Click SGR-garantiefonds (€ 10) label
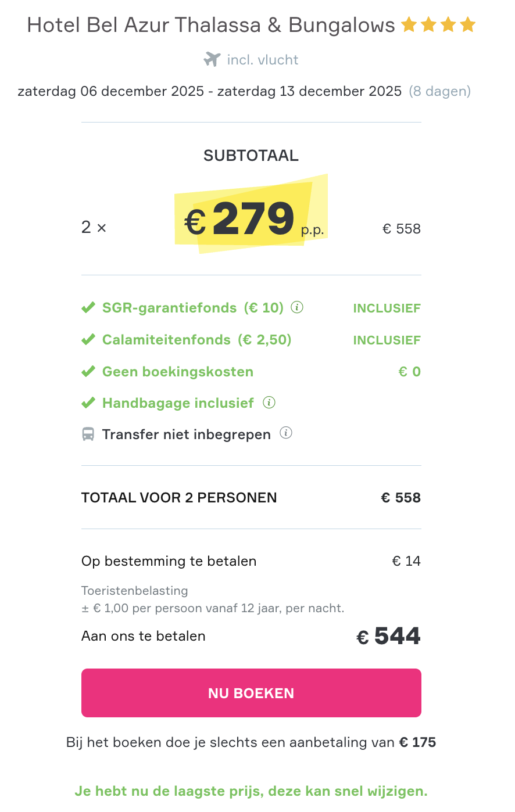The height and width of the screenshot is (812, 515). (192, 308)
